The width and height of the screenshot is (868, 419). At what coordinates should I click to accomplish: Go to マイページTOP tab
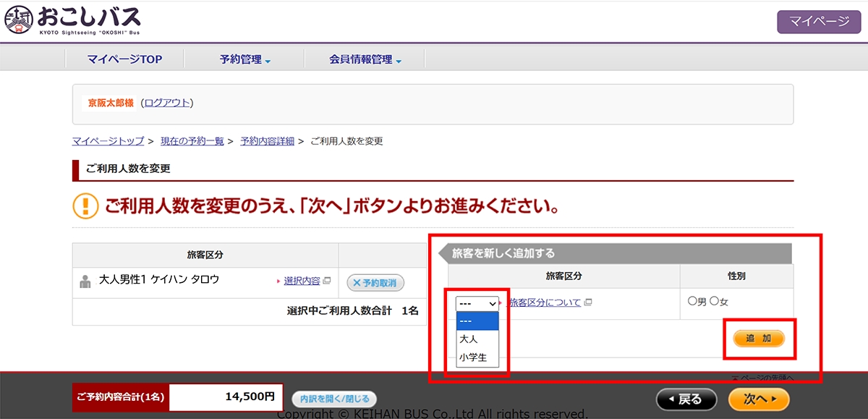(x=124, y=59)
